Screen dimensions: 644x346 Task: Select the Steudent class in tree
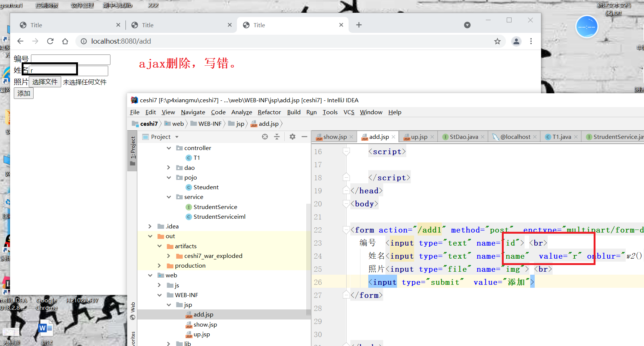point(202,187)
